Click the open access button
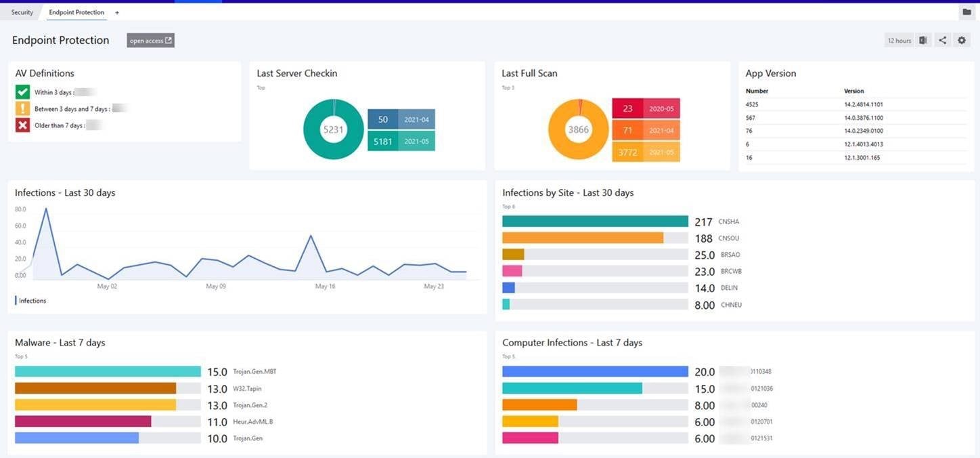The width and height of the screenshot is (980, 458). [x=150, y=41]
